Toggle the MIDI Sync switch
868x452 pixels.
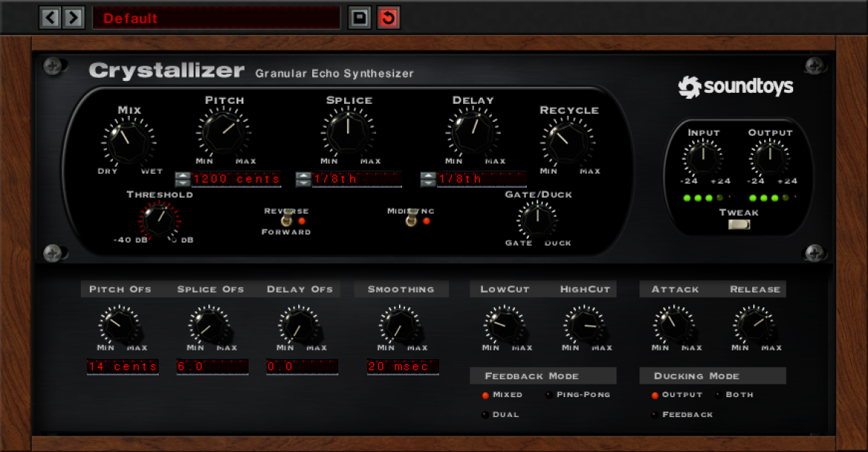(x=411, y=220)
